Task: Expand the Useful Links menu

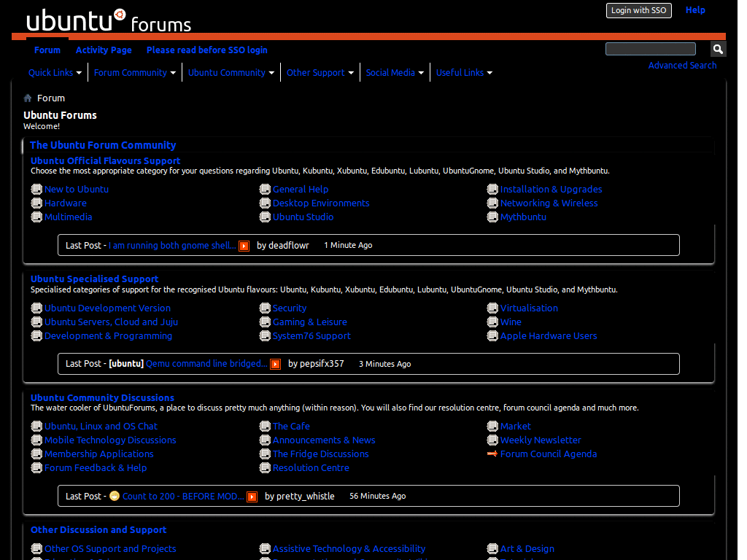Action: tap(464, 72)
